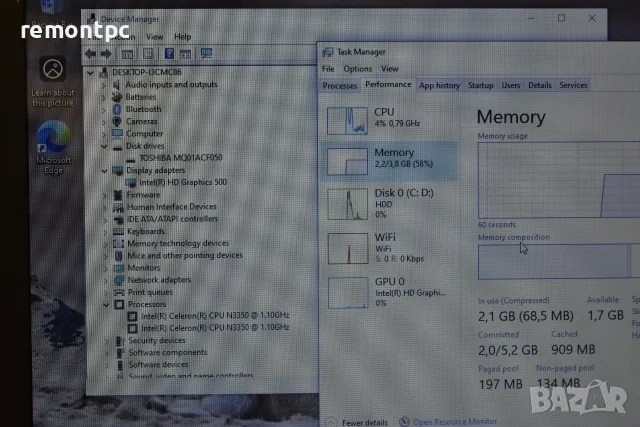The image size is (640, 427).
Task: Switch to the Services tab
Action: (x=573, y=85)
